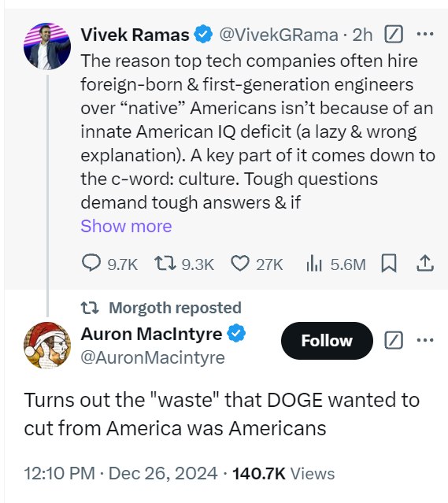Screen dimensions: 448x503
Task: Click the @VivekGRama handle
Action: point(279,35)
